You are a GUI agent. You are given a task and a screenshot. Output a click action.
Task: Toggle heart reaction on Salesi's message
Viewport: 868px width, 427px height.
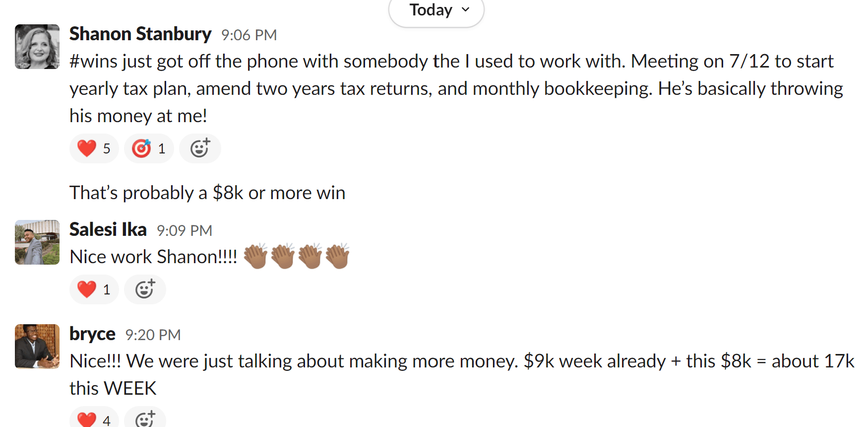pyautogui.click(x=94, y=289)
